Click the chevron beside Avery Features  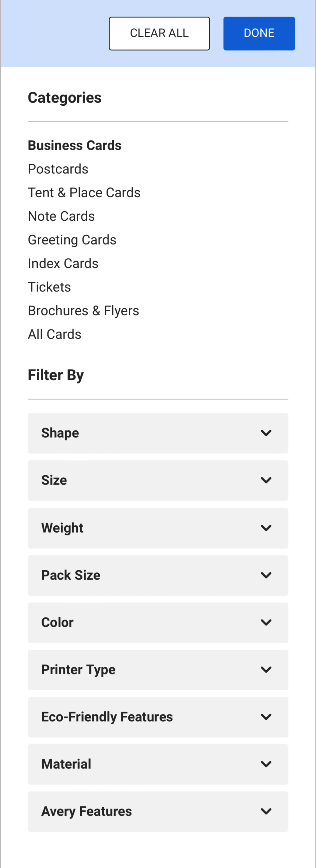(267, 812)
